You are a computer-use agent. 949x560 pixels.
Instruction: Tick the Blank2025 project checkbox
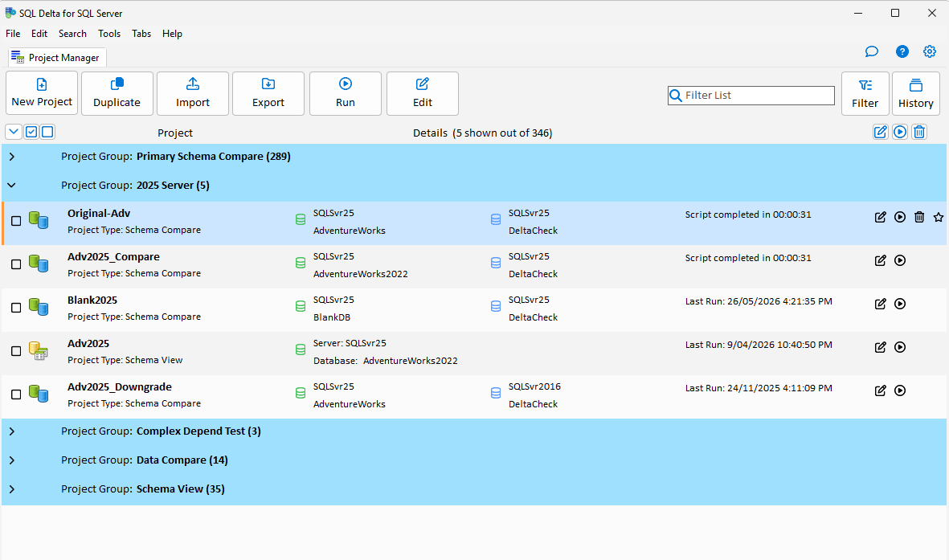pyautogui.click(x=16, y=308)
